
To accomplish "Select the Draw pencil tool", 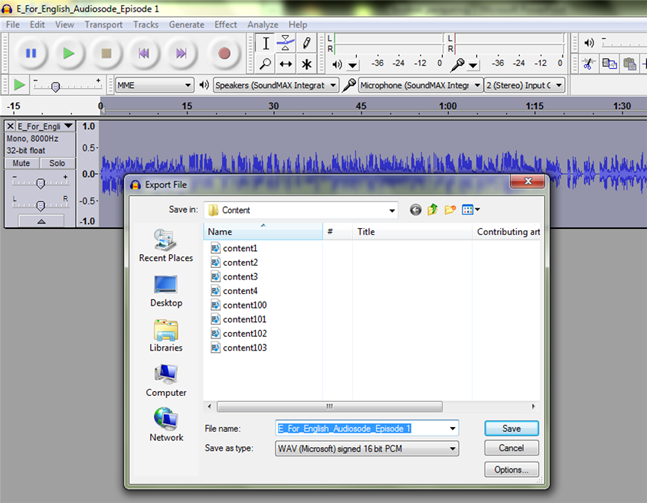I will (307, 42).
